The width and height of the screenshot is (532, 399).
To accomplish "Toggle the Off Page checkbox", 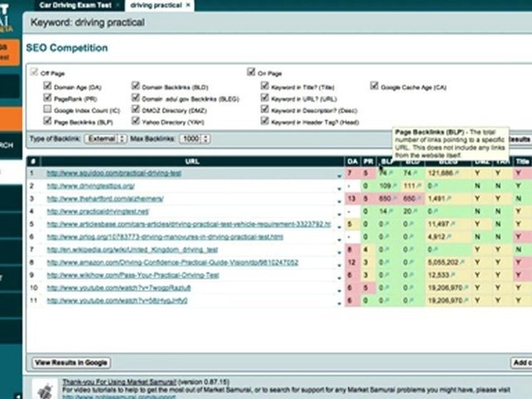I will [x=34, y=72].
